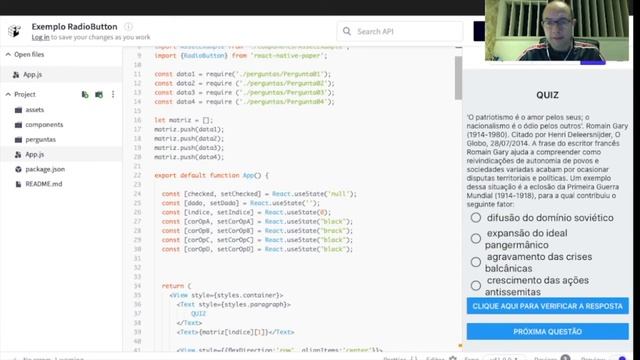Viewport: 640px width, 360px height.
Task: Select 'agravamento das crises balcânicas' radio button
Action: coord(476,262)
